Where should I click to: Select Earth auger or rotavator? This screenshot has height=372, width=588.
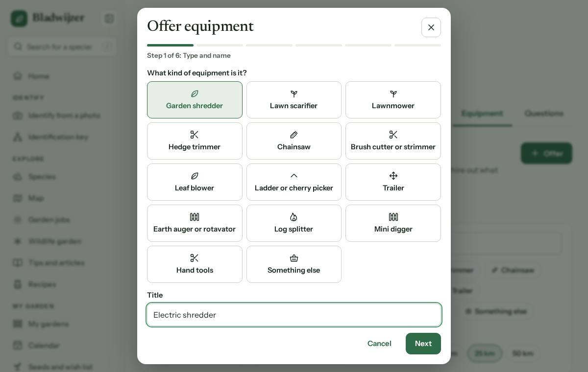tap(195, 223)
